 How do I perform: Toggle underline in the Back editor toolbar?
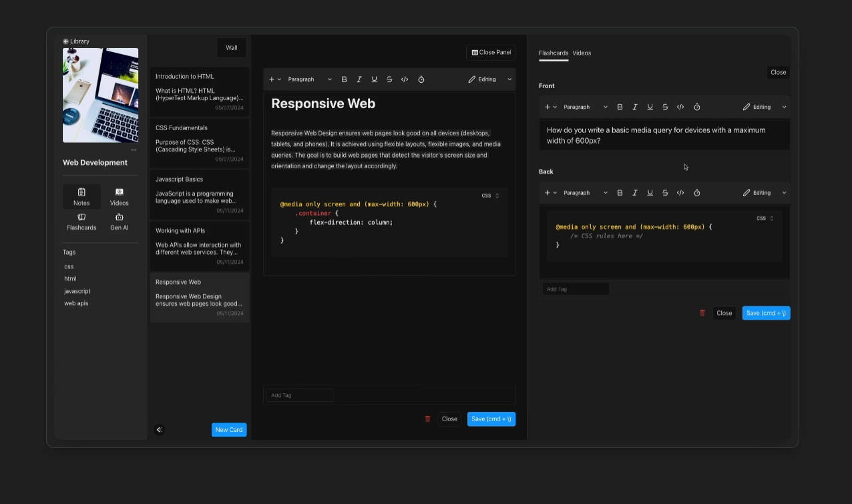[650, 193]
